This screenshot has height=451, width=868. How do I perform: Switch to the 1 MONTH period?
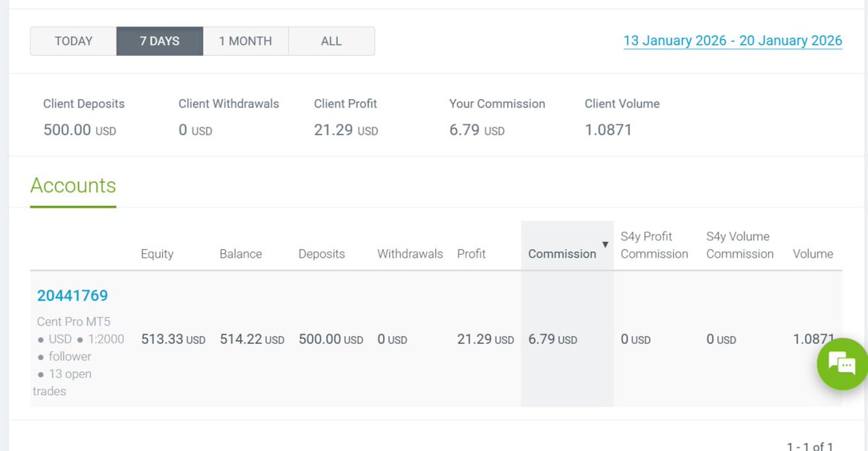coord(245,41)
